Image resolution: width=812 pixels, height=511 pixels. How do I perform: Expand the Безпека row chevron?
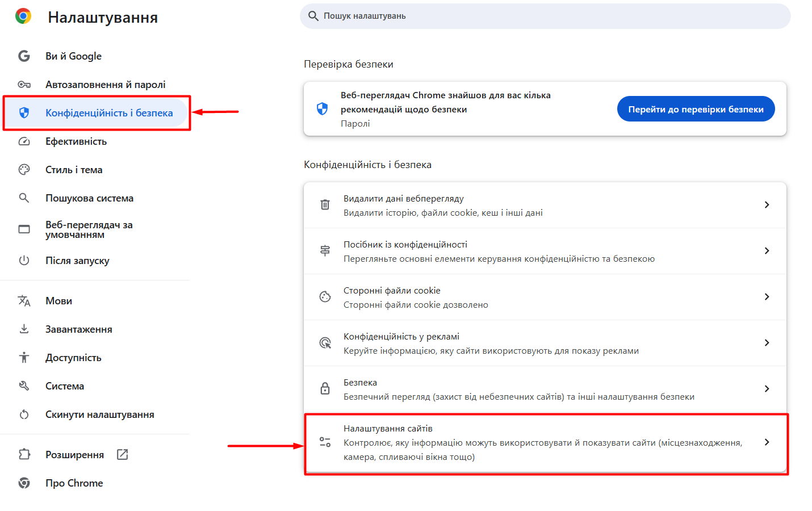[x=767, y=389]
